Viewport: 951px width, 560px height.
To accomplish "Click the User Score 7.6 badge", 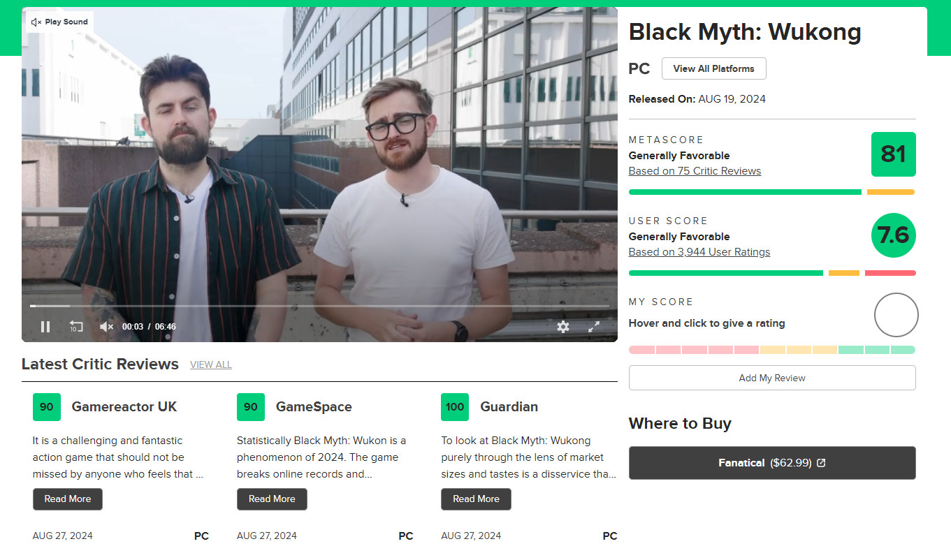I will click(x=893, y=235).
